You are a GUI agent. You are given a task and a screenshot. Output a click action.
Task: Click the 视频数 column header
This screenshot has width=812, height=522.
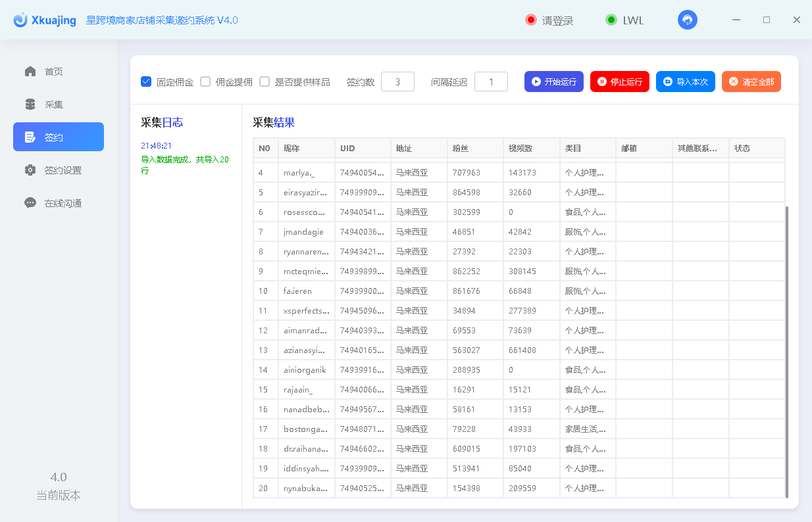point(532,149)
